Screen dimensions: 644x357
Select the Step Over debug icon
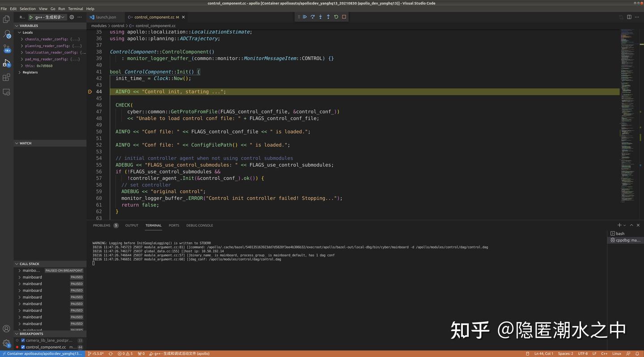[x=313, y=17]
